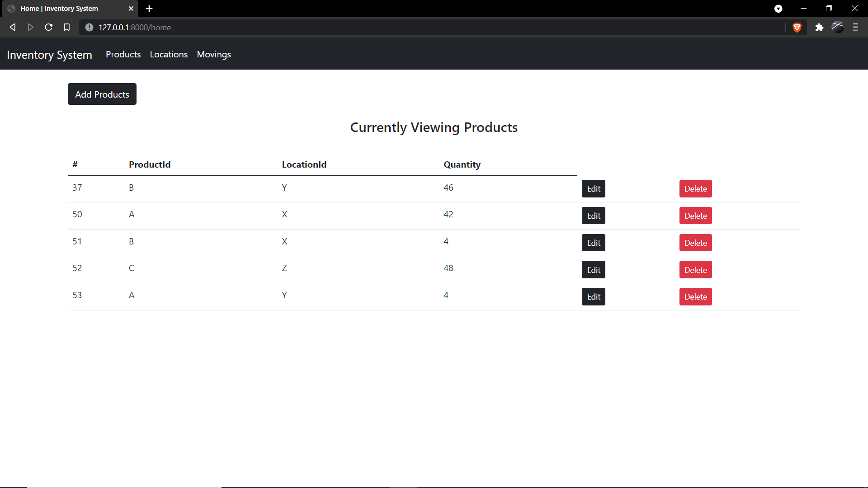Click Edit on the last row 53

pyautogui.click(x=593, y=296)
